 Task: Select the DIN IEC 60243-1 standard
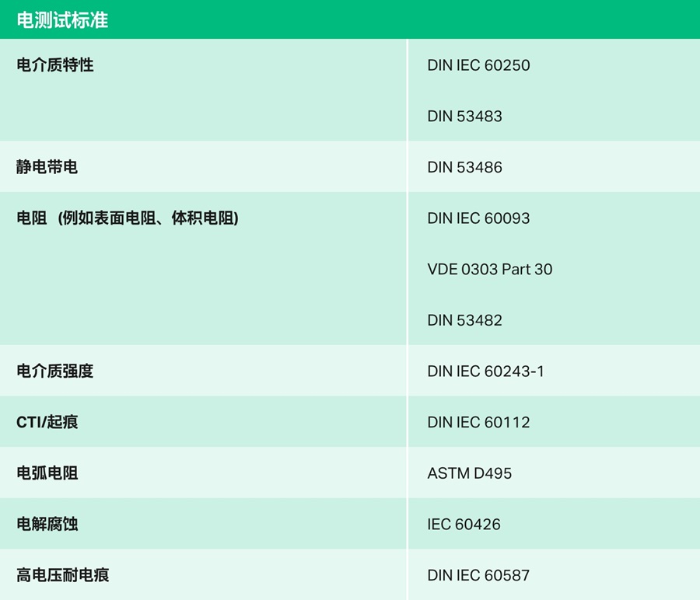tap(485, 372)
